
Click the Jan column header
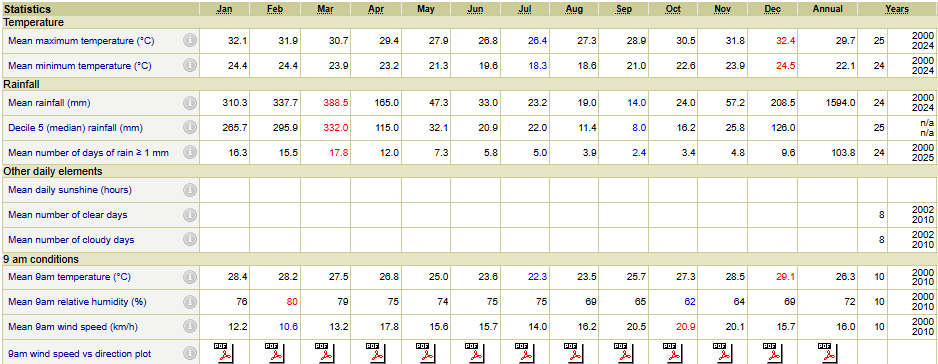(224, 9)
